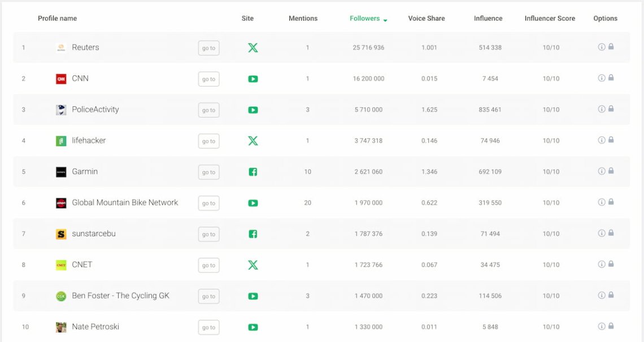Click the lock icon in Reuters row
This screenshot has height=342, width=644.
click(x=611, y=46)
